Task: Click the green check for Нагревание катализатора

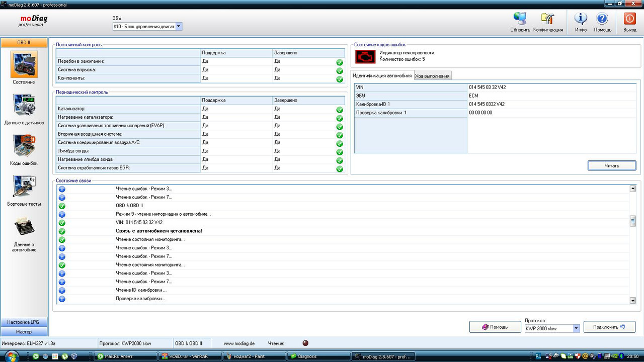Action: [340, 118]
